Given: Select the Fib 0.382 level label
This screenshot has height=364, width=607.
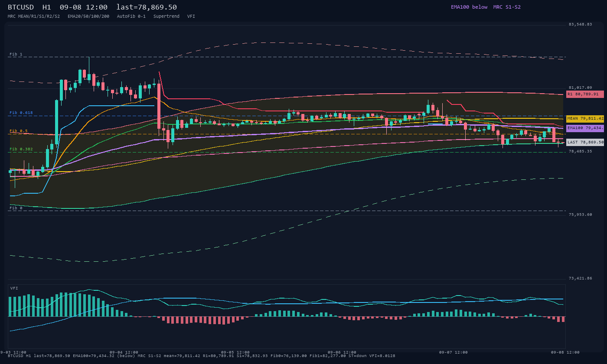Looking at the screenshot, I should 21,149.
